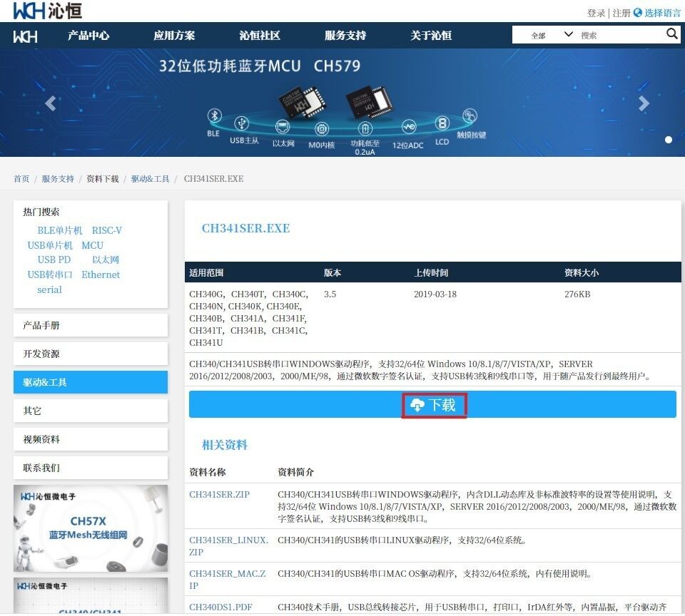This screenshot has height=616, width=685.
Task: Click the CH57X 蓝牙Mesh无线组网 ad thumbnail
Action: pos(91,528)
